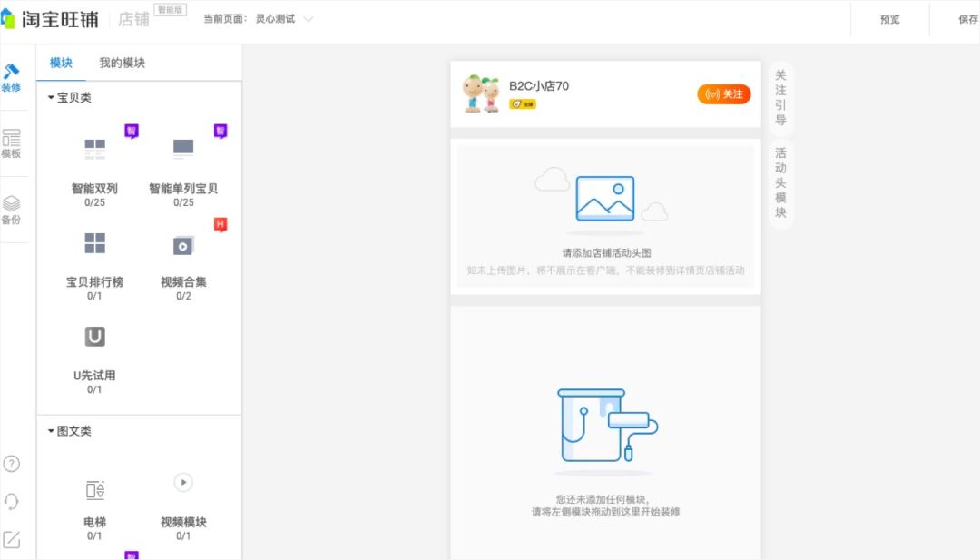This screenshot has height=560, width=980.
Task: Select the 宝贝排行榜 ranking module icon
Action: [93, 243]
